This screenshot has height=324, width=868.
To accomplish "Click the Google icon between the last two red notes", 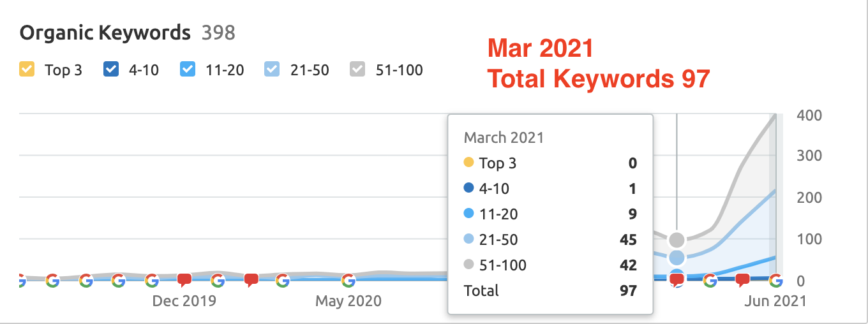I will (x=710, y=280).
